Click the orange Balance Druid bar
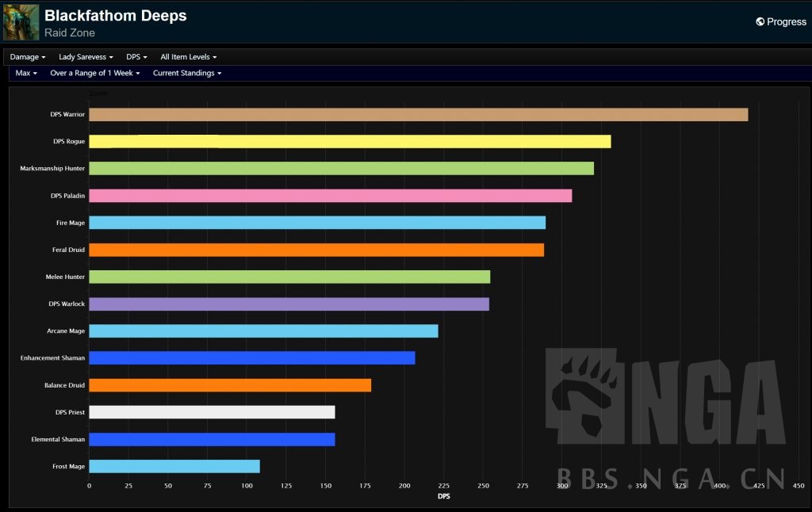Image resolution: width=812 pixels, height=512 pixels. coord(230,385)
